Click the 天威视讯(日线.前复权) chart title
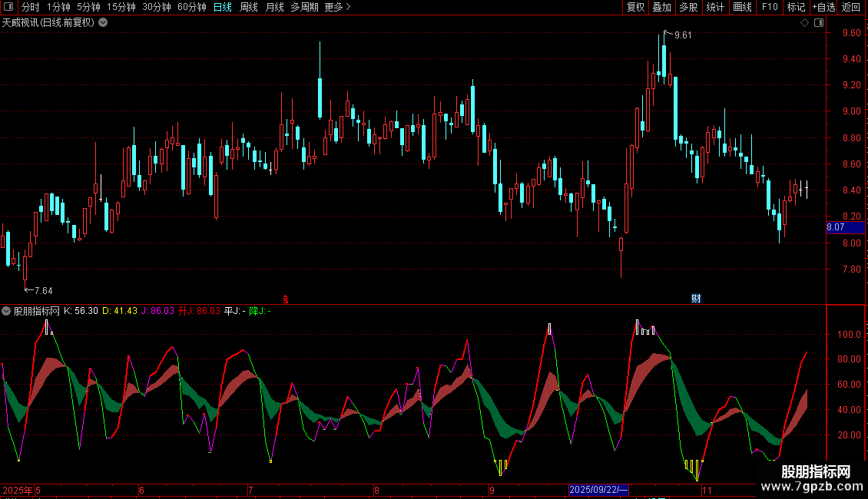The image size is (868, 499). coord(48,23)
